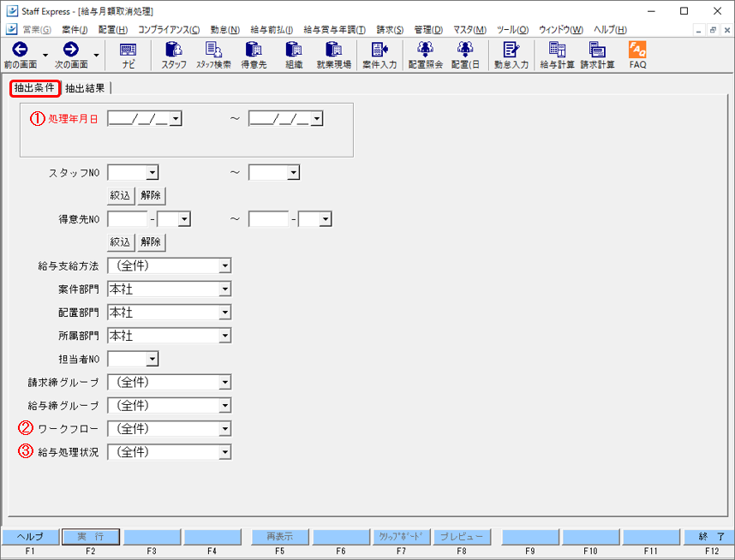
Task: Focus the starting 得意先NO text field
Action: point(128,219)
